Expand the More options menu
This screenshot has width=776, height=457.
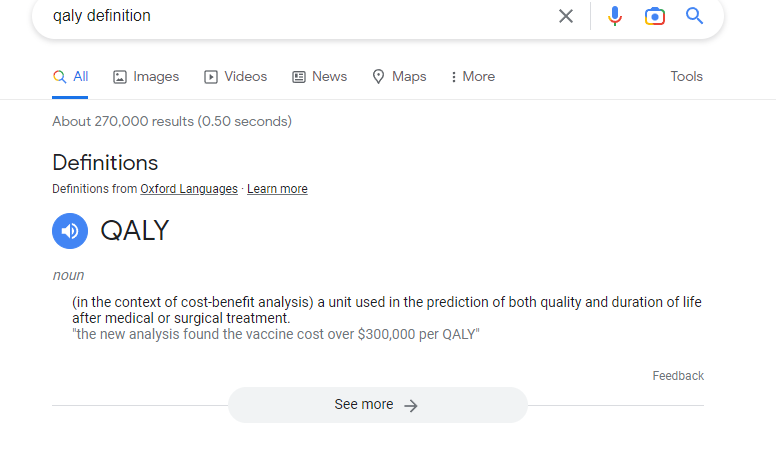coord(473,77)
